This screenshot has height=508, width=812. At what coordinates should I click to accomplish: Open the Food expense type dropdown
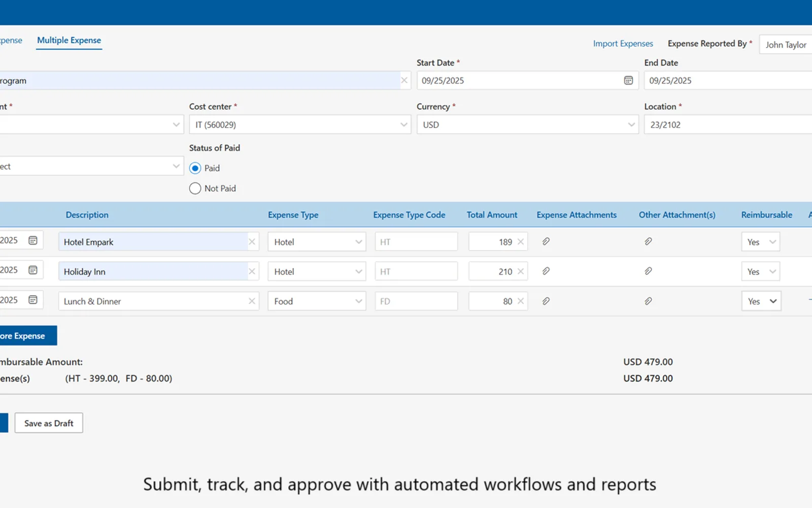click(317, 301)
